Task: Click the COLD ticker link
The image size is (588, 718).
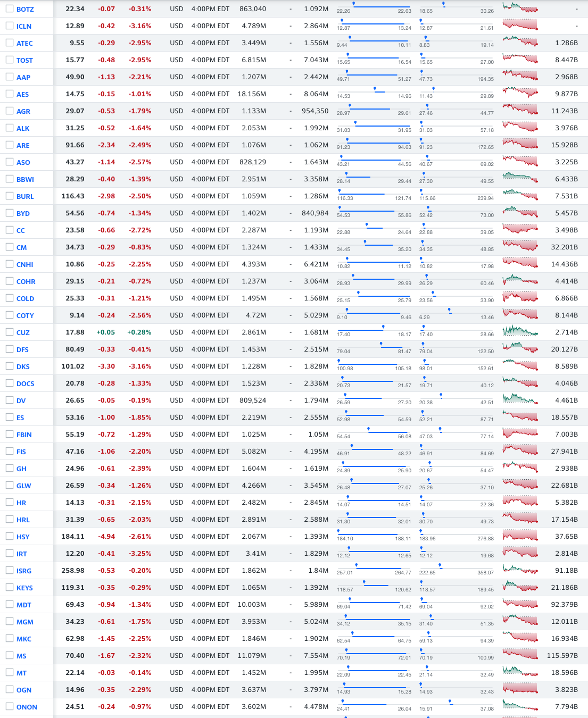Action: coord(25,299)
